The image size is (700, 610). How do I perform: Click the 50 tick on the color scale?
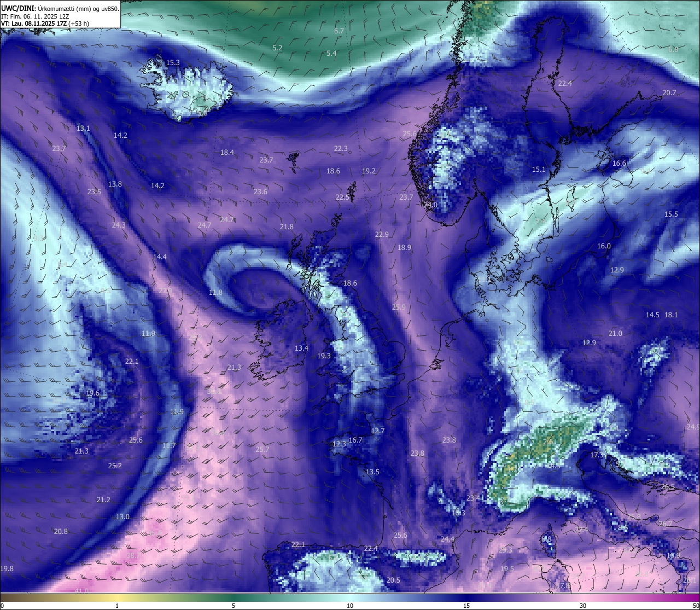pos(696,606)
